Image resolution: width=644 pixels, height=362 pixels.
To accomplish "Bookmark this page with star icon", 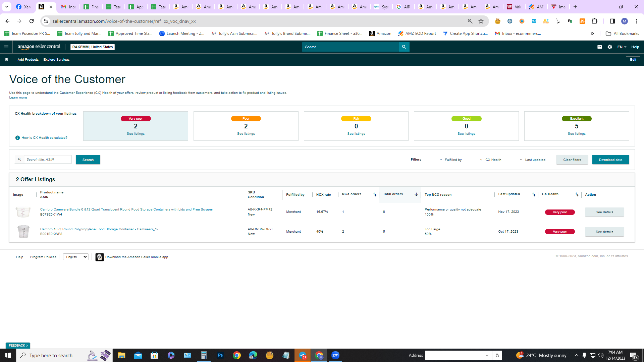I will (481, 21).
